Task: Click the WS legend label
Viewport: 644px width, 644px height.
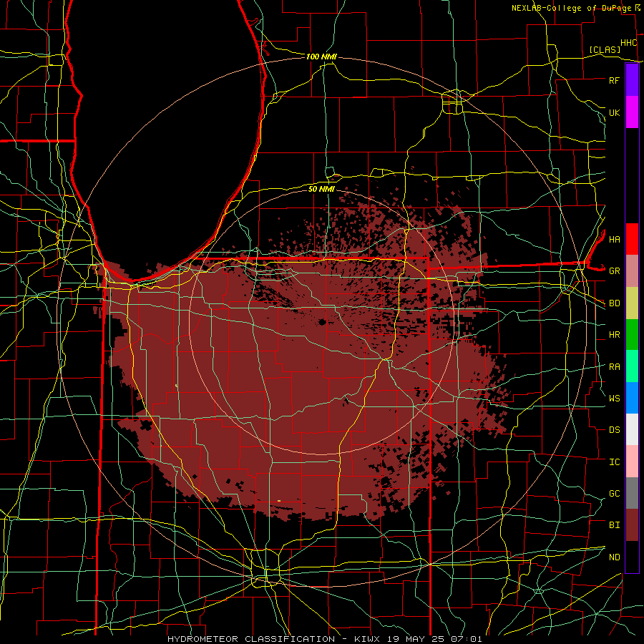Action: pos(614,399)
